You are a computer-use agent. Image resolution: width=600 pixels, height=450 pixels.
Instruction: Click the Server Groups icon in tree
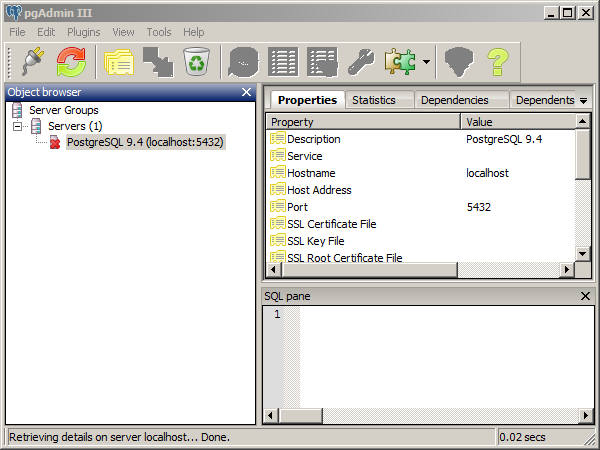coord(17,110)
